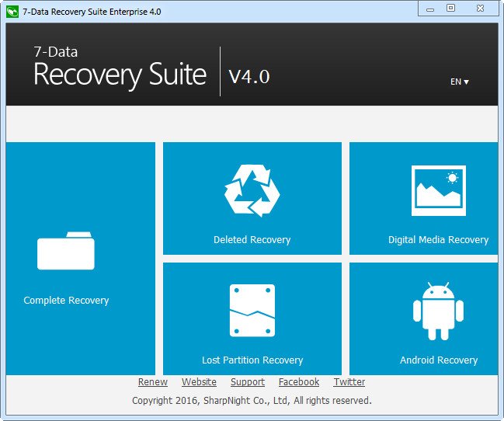
Task: Click the Android robot icon
Action: 439,311
